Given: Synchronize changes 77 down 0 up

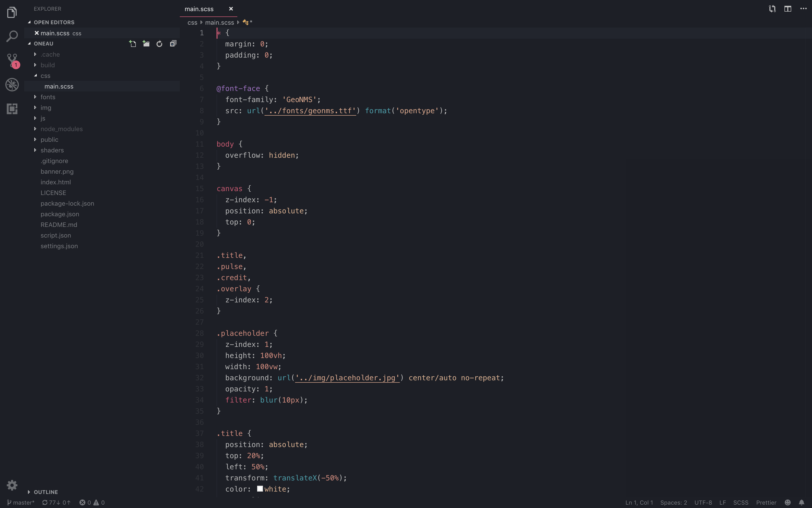Looking at the screenshot, I should (56, 503).
